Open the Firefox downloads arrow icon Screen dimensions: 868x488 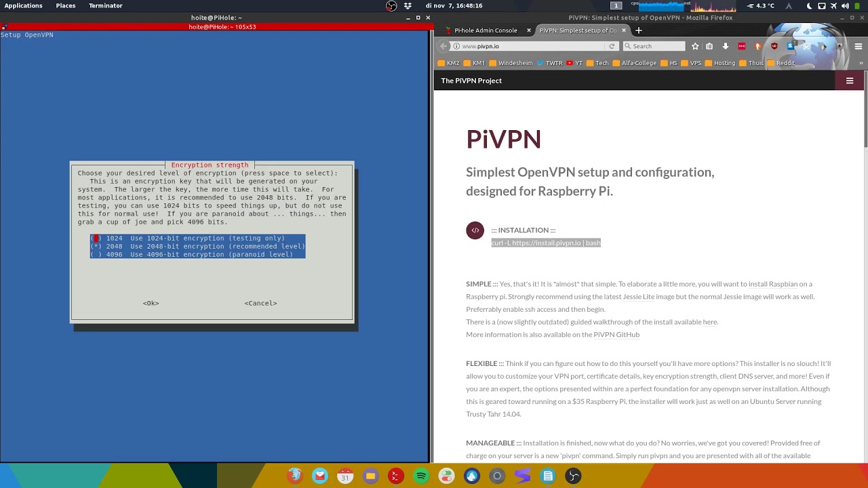726,46
